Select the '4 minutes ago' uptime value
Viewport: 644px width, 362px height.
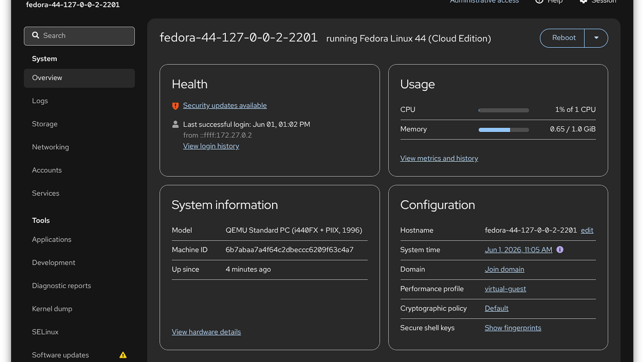pyautogui.click(x=248, y=269)
